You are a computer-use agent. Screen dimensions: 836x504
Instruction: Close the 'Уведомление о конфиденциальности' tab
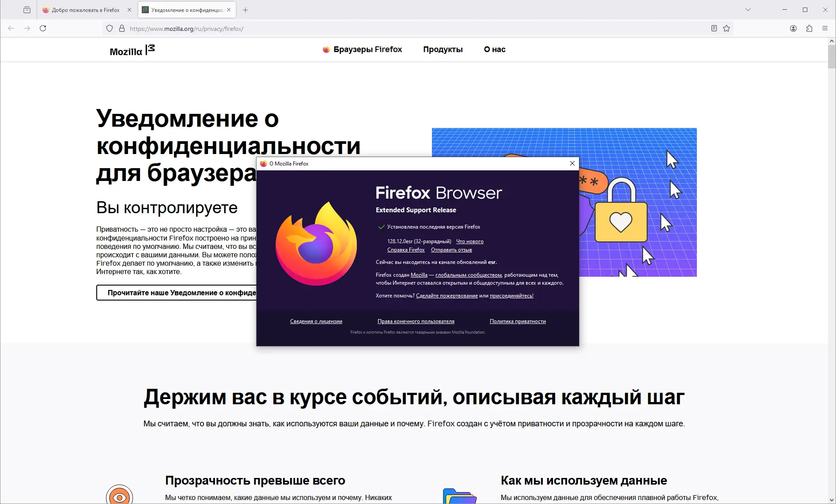pos(229,10)
